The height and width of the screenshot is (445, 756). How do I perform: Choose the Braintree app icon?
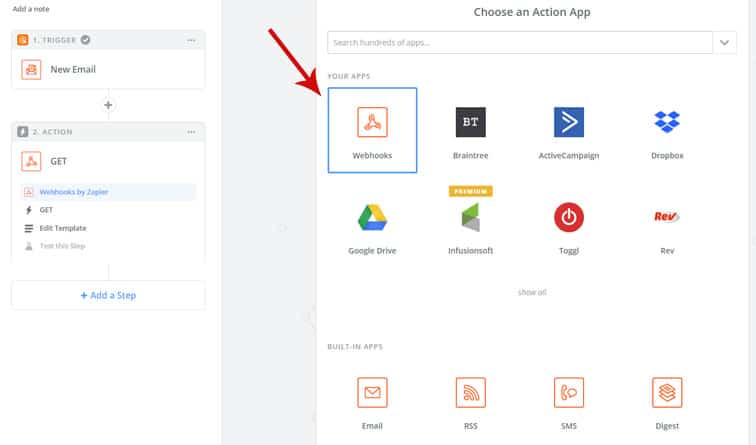pos(470,123)
